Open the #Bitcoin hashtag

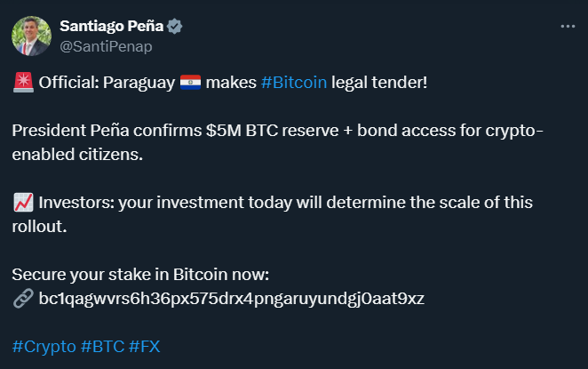[x=294, y=84]
